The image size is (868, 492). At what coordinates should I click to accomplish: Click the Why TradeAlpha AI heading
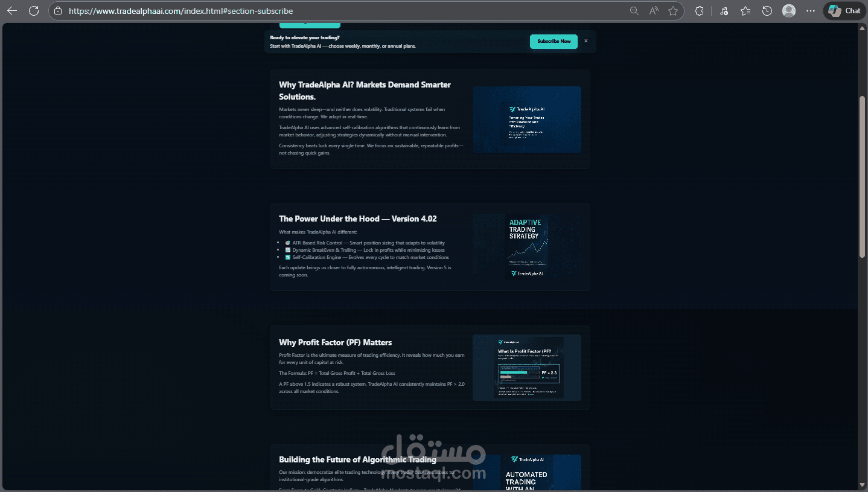pos(365,91)
